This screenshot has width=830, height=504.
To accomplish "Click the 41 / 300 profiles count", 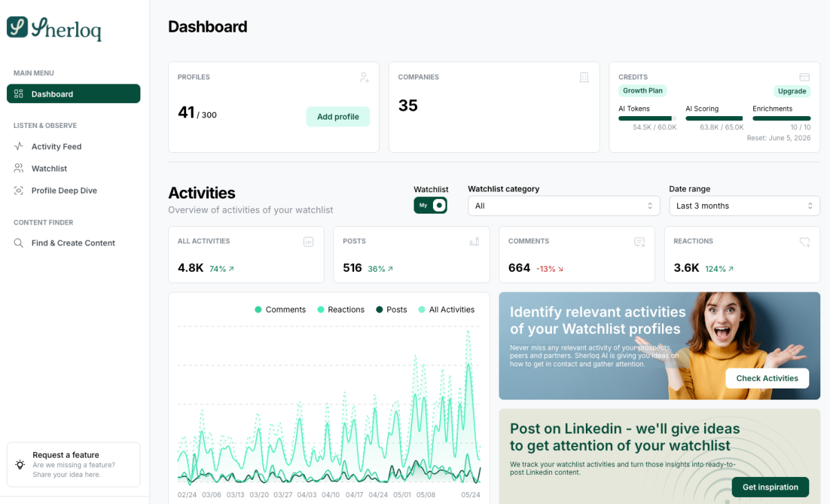I will coord(197,113).
